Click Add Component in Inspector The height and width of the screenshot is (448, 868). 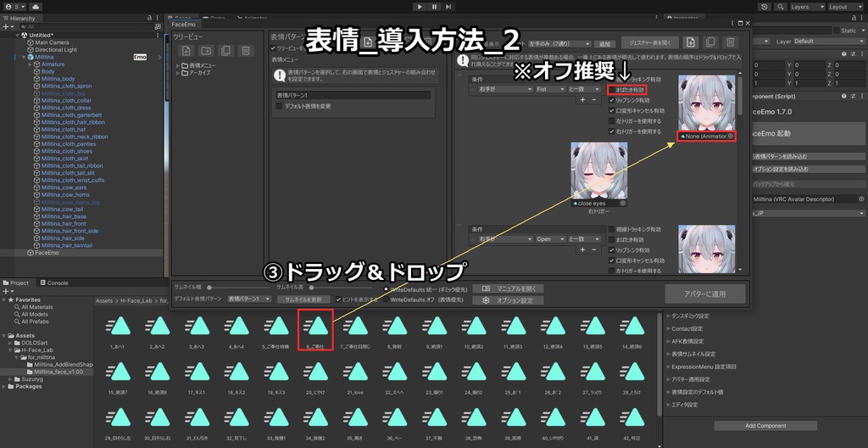(765, 426)
